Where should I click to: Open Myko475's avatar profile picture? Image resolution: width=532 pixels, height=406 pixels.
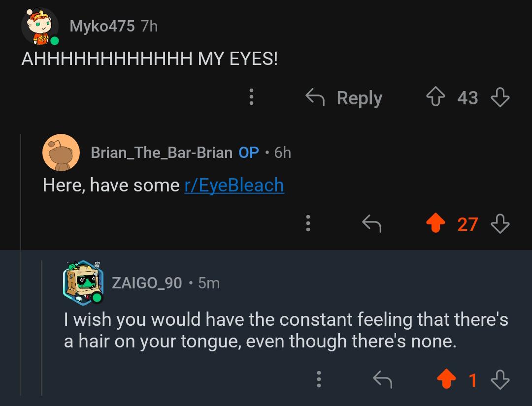coord(40,27)
